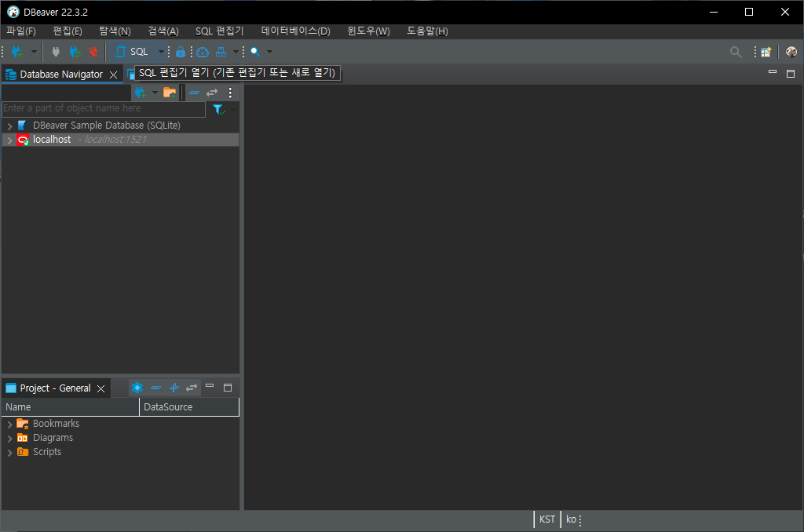Open the 도움말(H) menu
The image size is (804, 532).
pos(427,31)
